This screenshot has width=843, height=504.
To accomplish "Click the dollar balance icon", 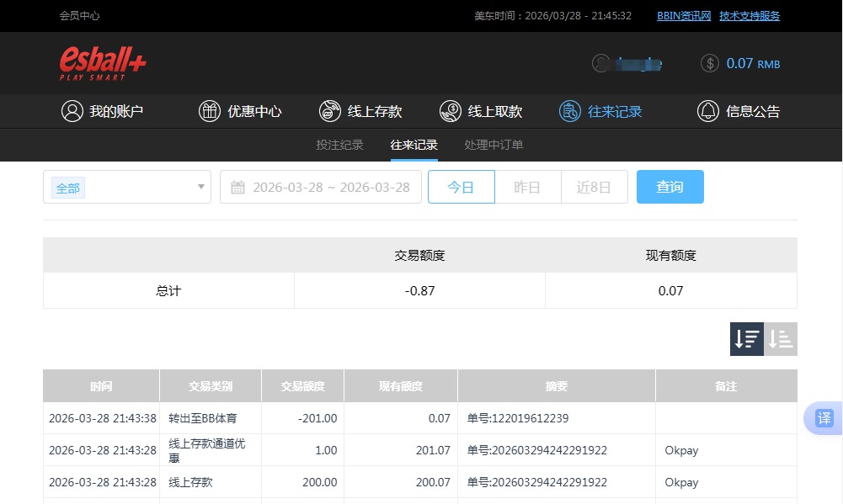I will click(x=709, y=63).
